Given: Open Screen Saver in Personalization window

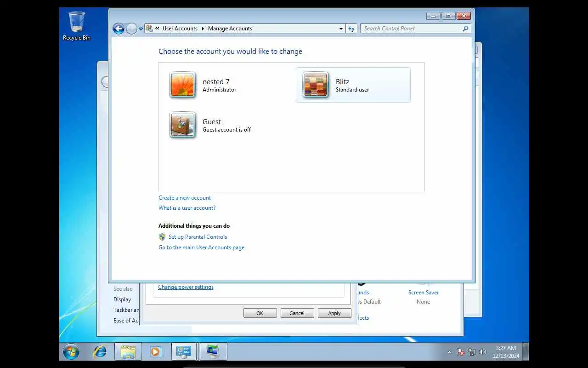Looking at the screenshot, I should tap(424, 293).
